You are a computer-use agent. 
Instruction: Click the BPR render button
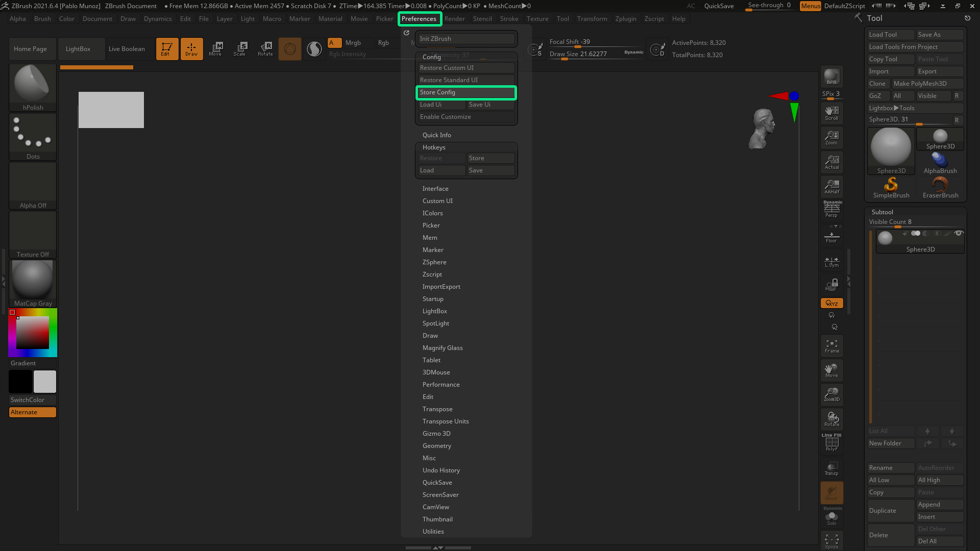[831, 77]
